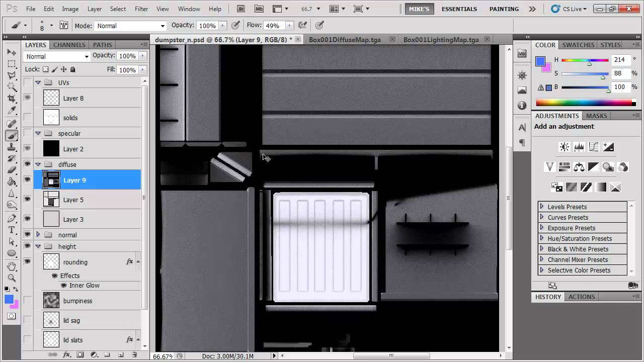Select the Move tool
Screen dimensions: 644x362
(12, 52)
